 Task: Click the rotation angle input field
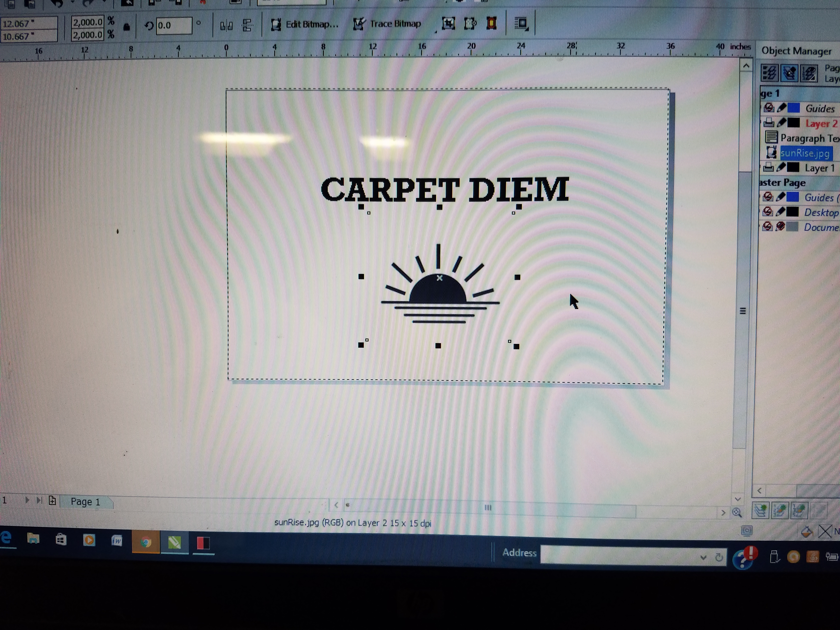pos(174,25)
